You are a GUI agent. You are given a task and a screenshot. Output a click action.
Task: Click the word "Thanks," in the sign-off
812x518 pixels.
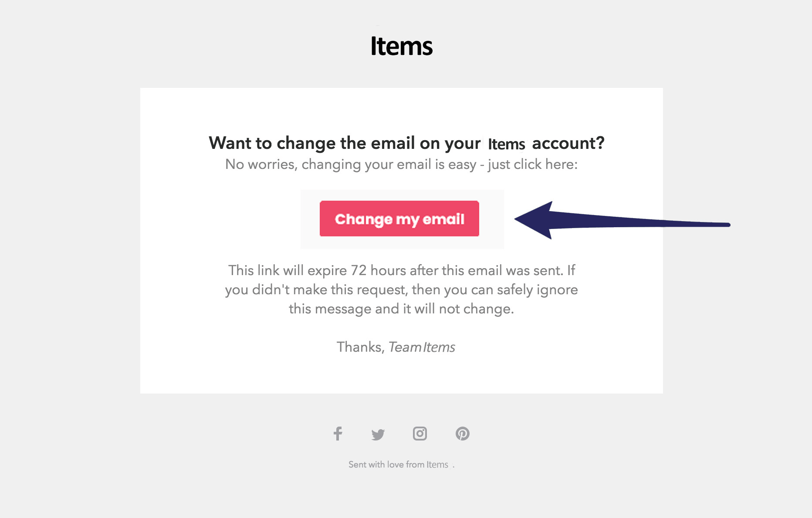pos(360,347)
